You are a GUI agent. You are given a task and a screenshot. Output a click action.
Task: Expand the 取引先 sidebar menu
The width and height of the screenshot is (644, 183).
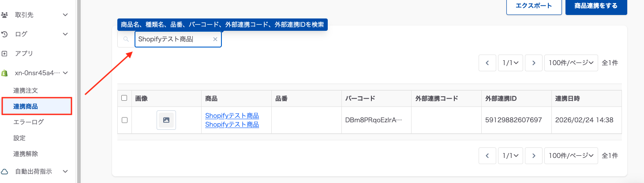pos(65,15)
